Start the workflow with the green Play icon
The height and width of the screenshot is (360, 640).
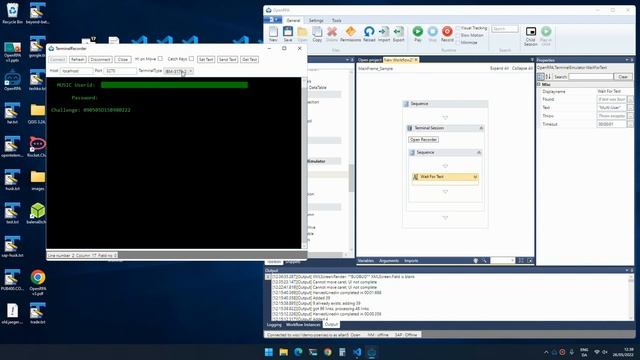[418, 31]
